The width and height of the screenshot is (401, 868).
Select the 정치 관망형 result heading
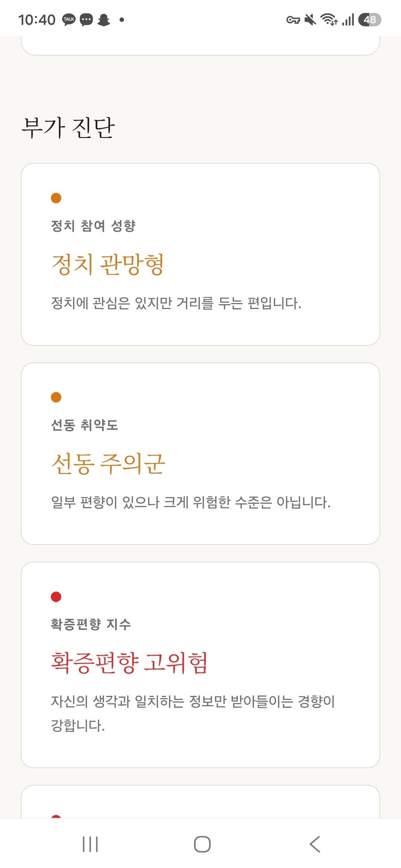pos(108,265)
